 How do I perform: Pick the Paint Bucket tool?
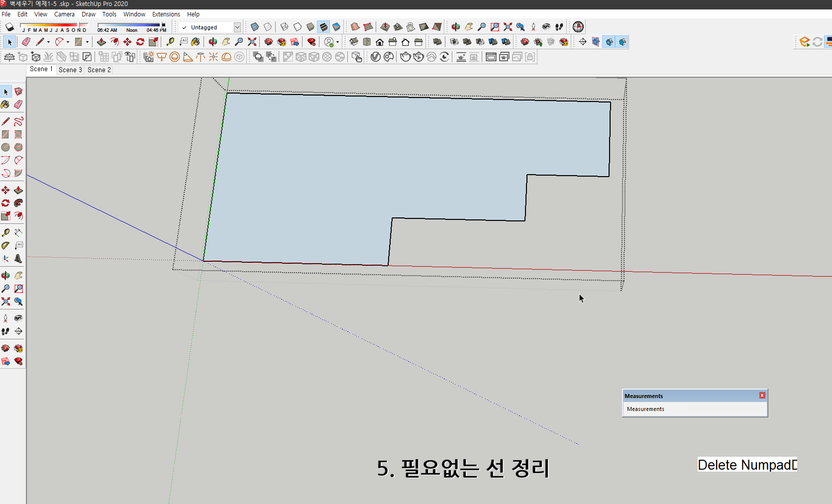(x=195, y=42)
